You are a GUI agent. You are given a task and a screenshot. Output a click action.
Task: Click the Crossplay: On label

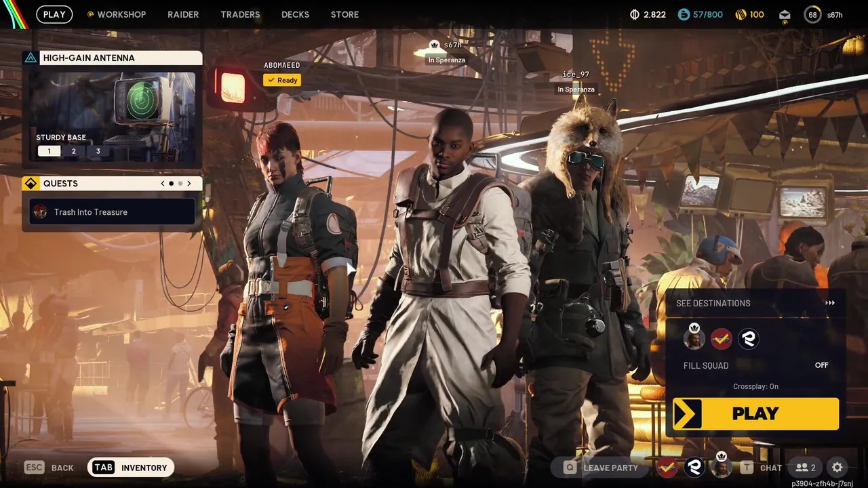pos(755,386)
